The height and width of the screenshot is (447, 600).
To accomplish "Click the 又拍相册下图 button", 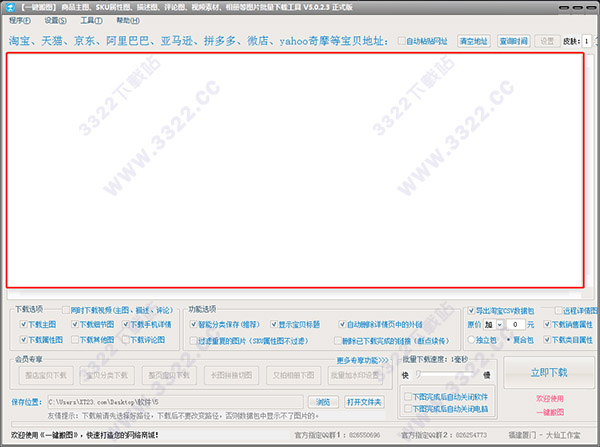I will (x=293, y=375).
